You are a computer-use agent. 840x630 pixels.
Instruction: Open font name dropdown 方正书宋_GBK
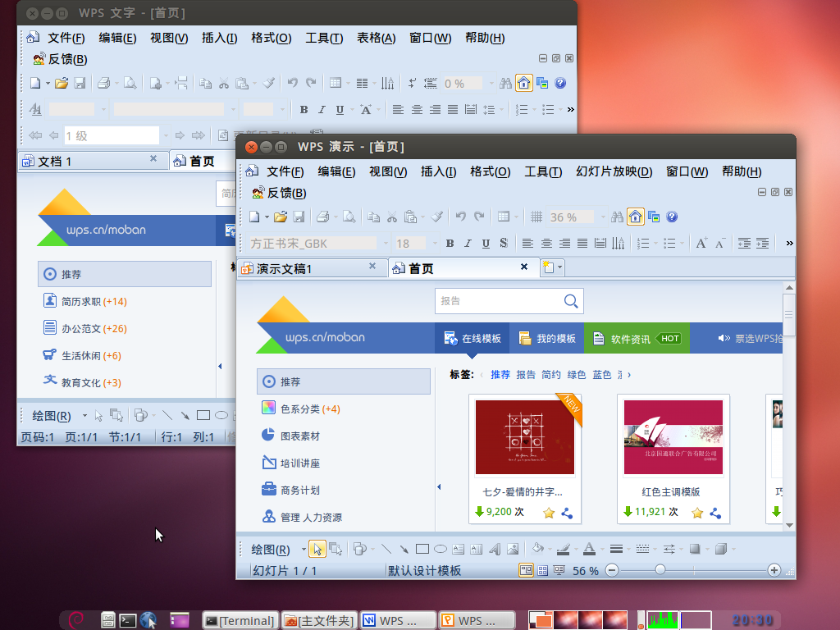(386, 244)
